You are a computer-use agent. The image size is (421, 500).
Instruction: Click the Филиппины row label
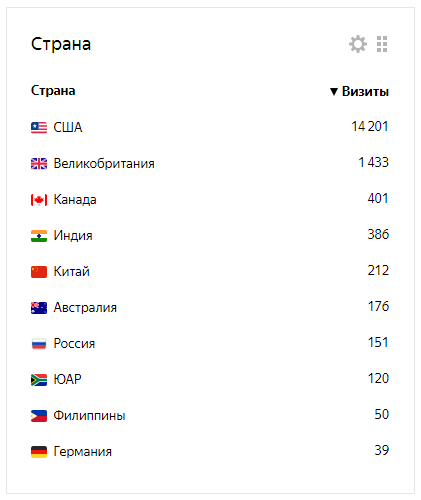click(89, 416)
